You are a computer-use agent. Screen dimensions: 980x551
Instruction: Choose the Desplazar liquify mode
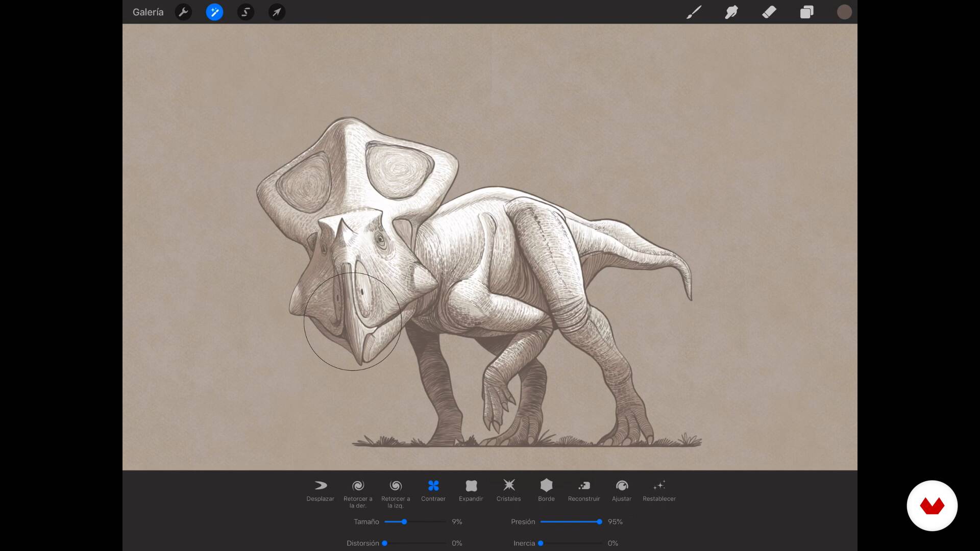click(320, 491)
